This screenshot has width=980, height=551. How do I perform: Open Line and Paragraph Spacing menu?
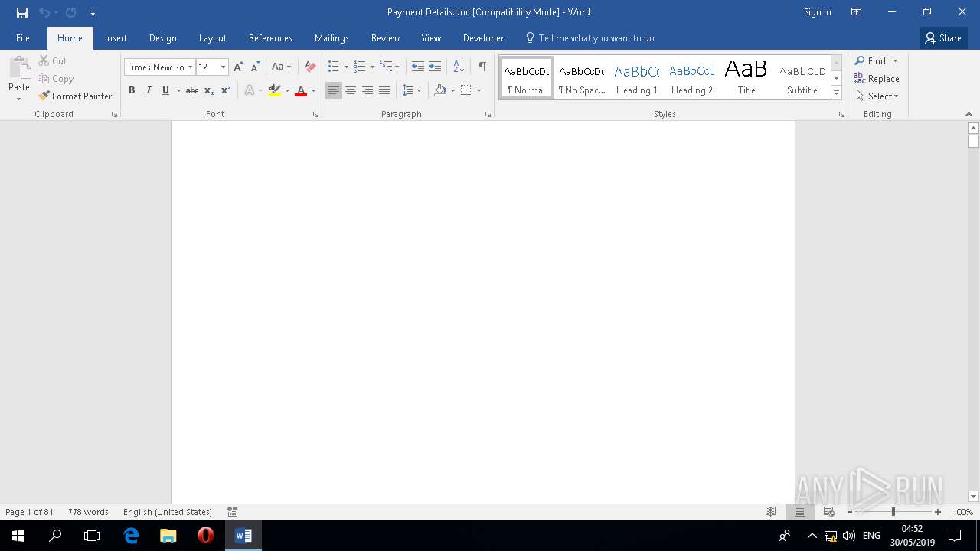tap(411, 90)
